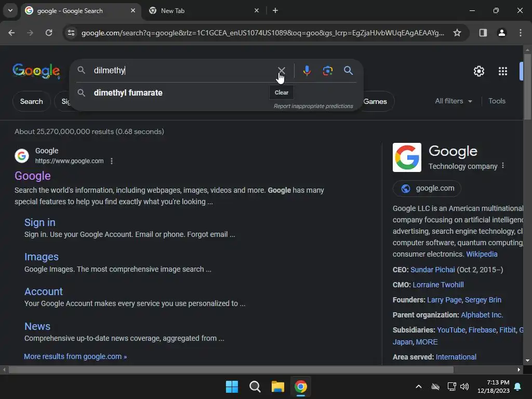Screen dimensions: 532x399
Task: Go back in browser history
Action: [11, 33]
